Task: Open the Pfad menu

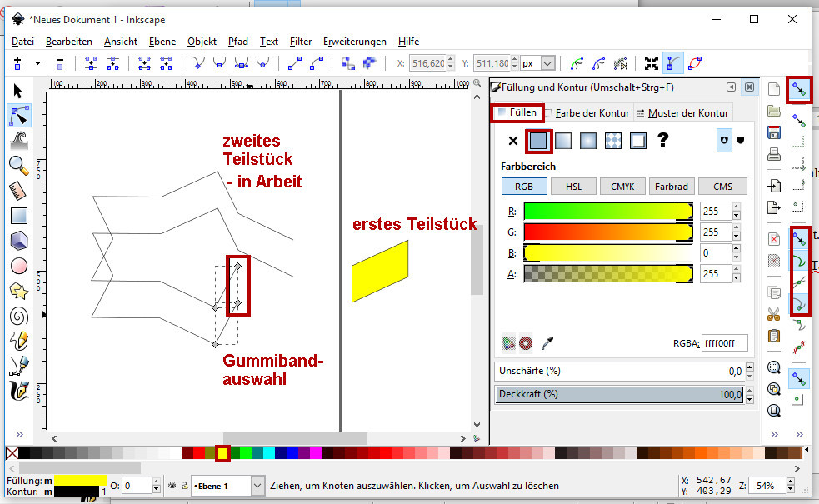Action: pos(237,41)
